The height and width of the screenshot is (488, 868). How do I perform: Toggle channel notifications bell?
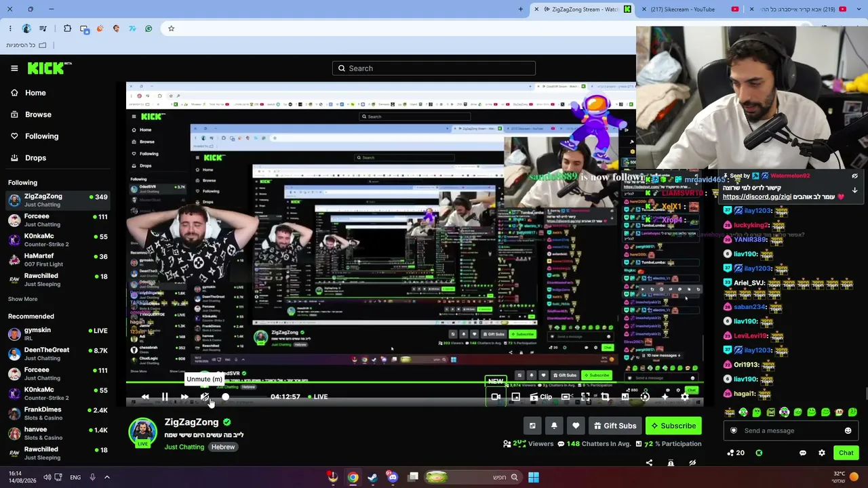(x=554, y=426)
